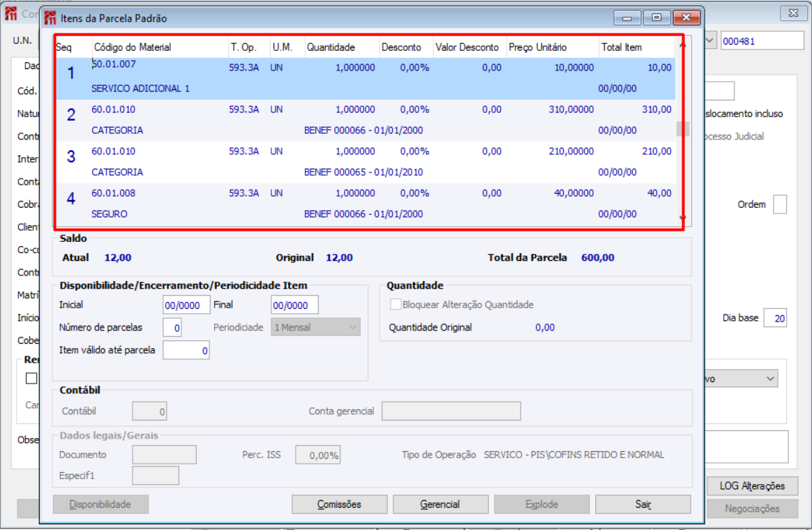This screenshot has height=530, width=812.
Task: Click the app icon in dialog title bar
Action: pos(50,18)
